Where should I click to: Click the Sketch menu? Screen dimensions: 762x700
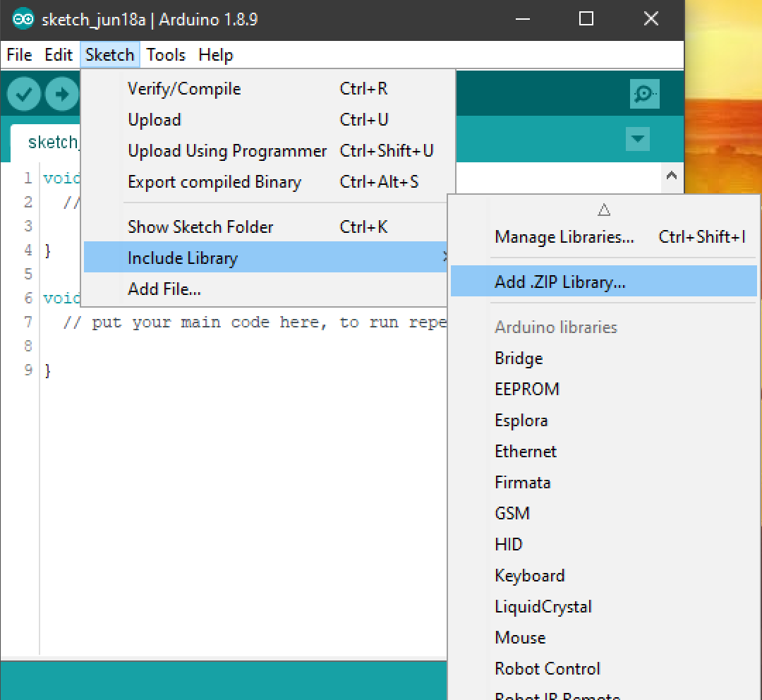[x=110, y=55]
